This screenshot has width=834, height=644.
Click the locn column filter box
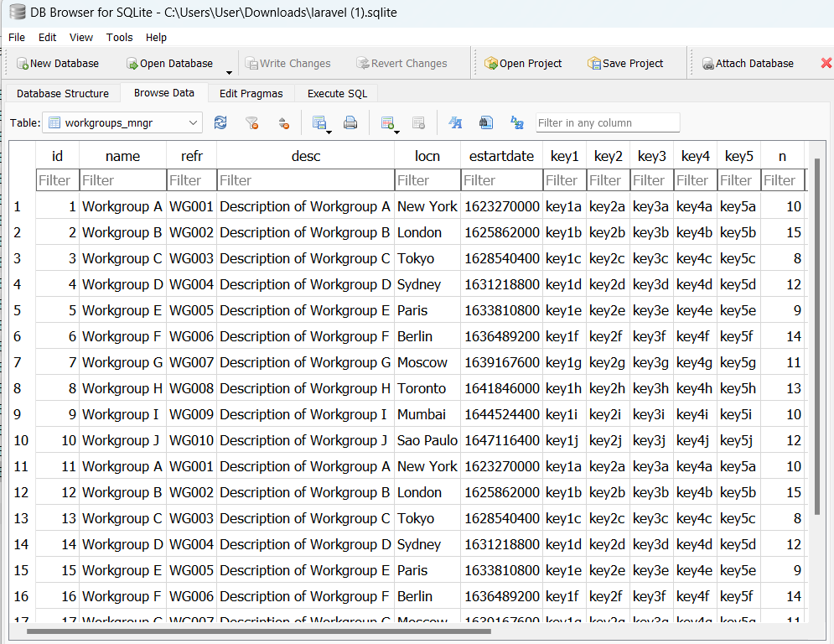427,180
